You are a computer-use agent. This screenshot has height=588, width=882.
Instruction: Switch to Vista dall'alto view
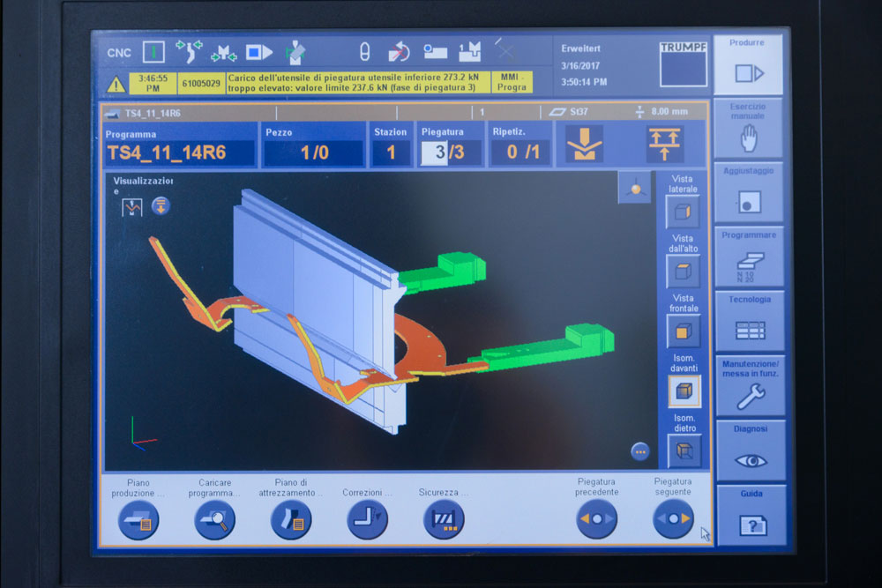coord(683,272)
